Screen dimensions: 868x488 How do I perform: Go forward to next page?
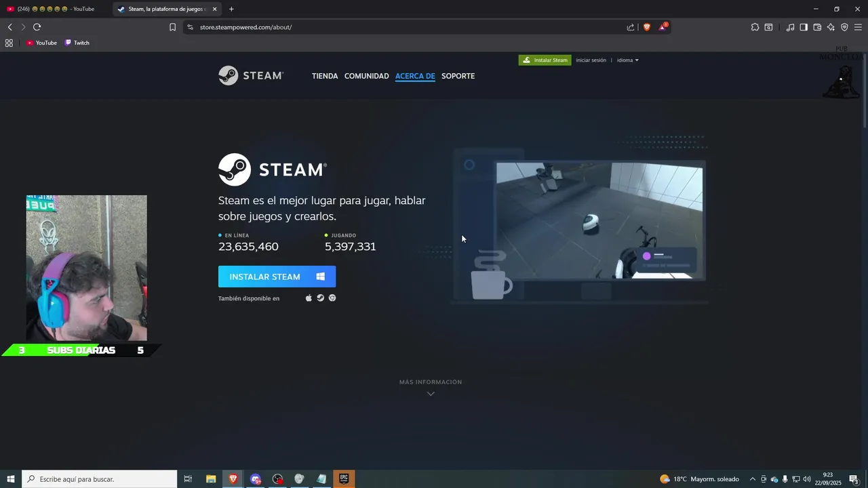pyautogui.click(x=23, y=27)
